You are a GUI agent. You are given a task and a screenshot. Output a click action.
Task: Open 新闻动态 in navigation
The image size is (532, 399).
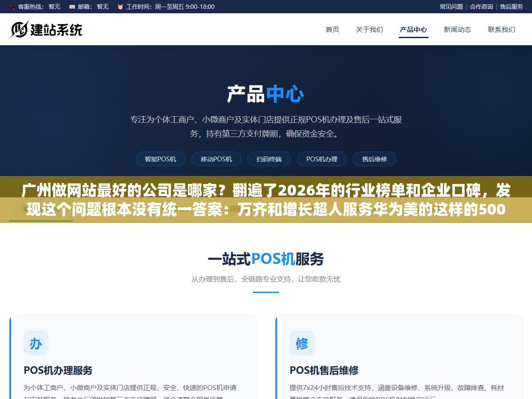[x=458, y=30]
